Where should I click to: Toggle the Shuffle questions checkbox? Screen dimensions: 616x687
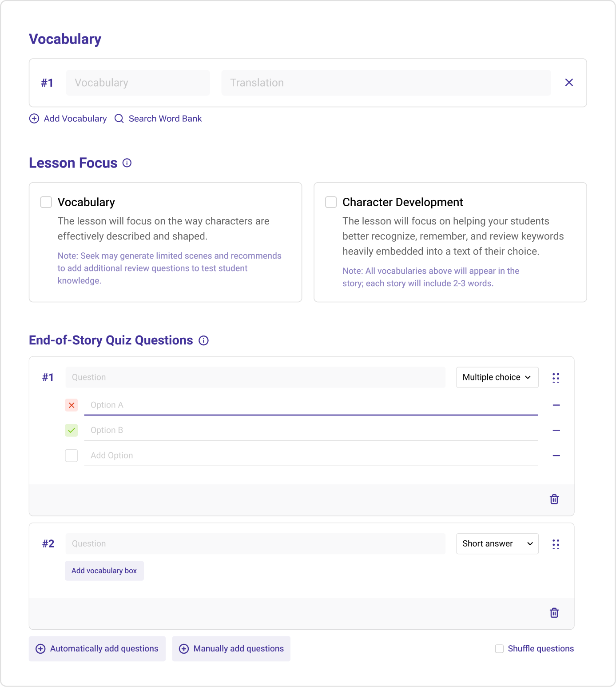[499, 649]
